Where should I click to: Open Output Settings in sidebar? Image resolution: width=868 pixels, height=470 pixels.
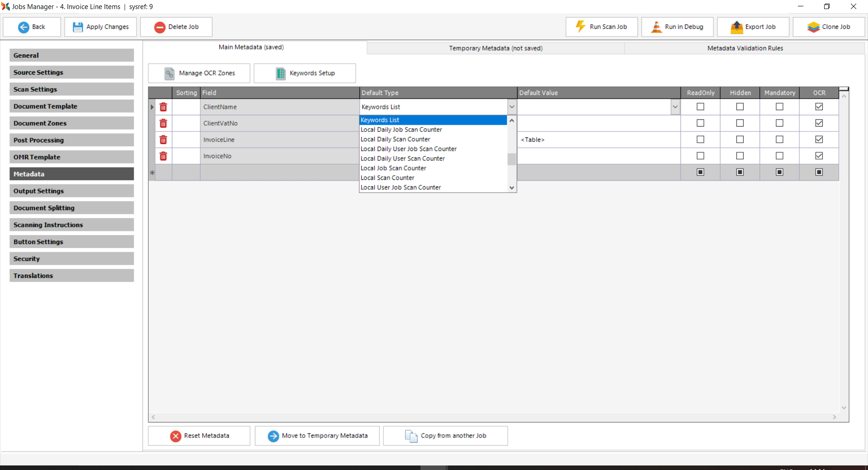tap(71, 191)
